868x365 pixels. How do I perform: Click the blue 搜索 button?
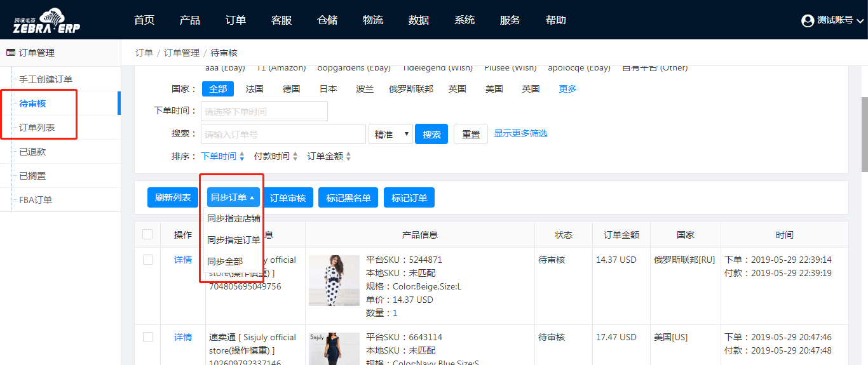431,134
